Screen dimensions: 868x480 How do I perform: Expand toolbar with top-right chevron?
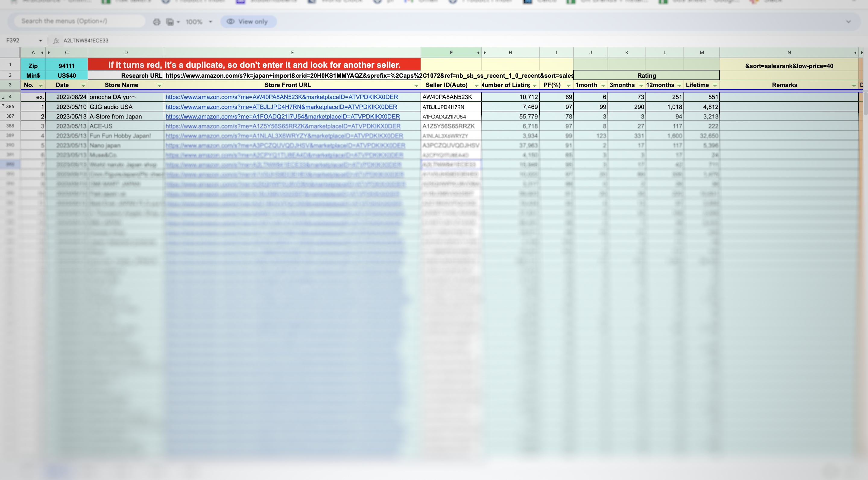pyautogui.click(x=848, y=22)
